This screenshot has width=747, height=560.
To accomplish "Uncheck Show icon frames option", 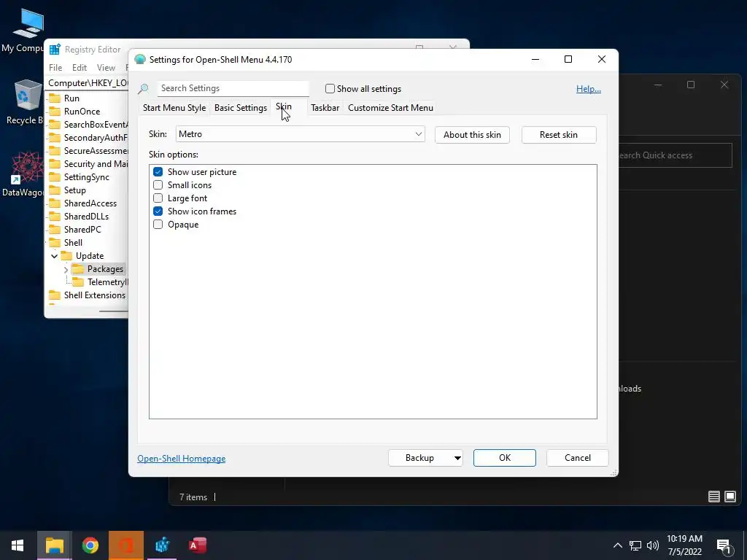I will (158, 211).
